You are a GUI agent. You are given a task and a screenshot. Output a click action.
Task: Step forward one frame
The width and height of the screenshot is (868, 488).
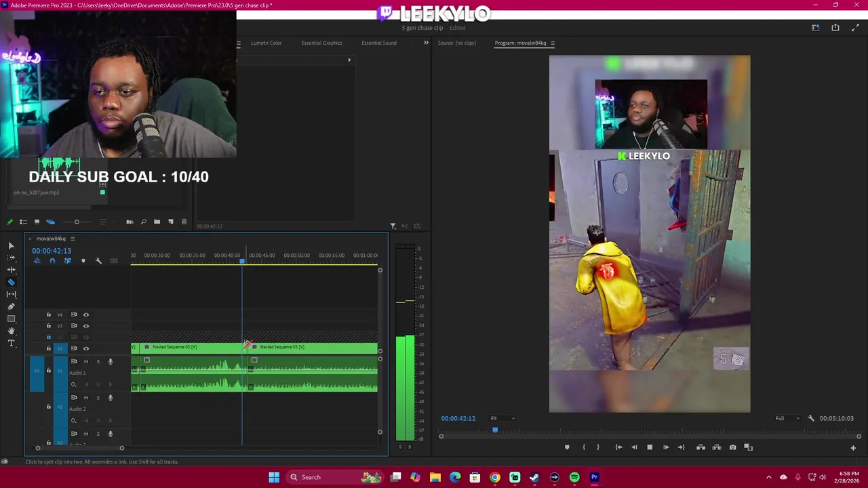click(666, 447)
